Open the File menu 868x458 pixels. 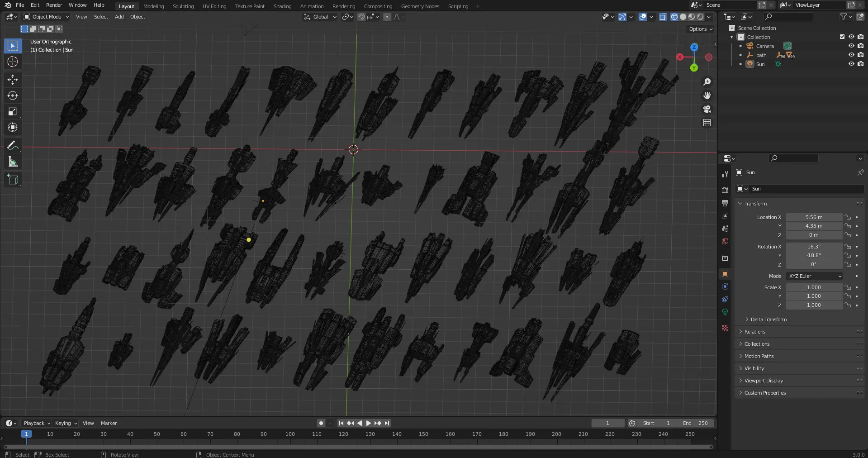(x=20, y=5)
